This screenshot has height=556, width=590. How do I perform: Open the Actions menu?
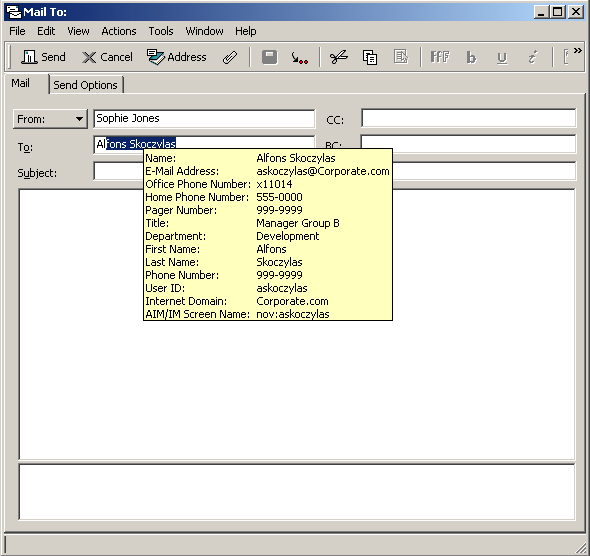point(119,31)
